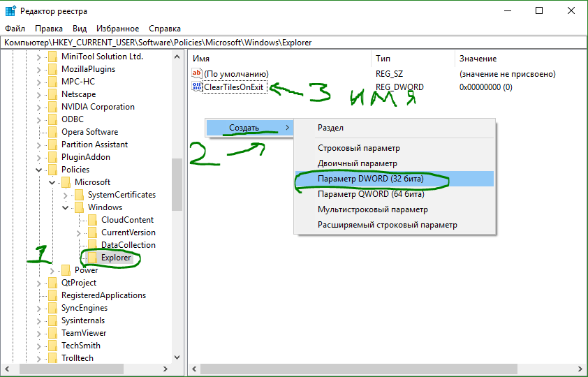588x377 pixels.
Task: Expand the Power key node
Action: click(52, 270)
